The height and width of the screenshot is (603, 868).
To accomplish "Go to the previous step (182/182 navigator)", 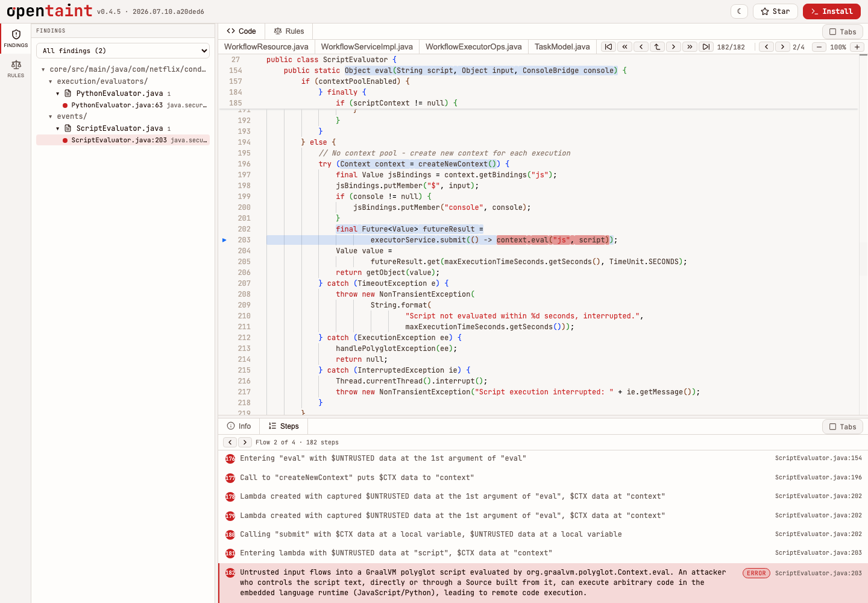I will coord(641,46).
